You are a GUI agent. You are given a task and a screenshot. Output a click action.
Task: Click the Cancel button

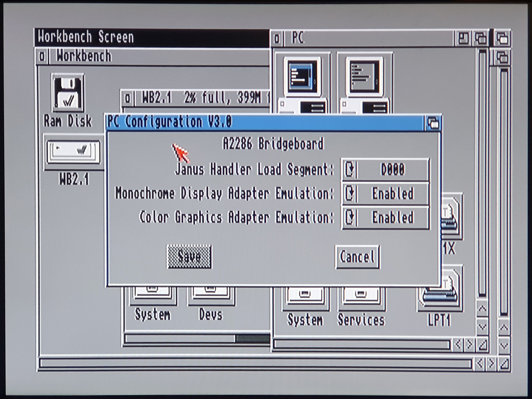tap(357, 257)
